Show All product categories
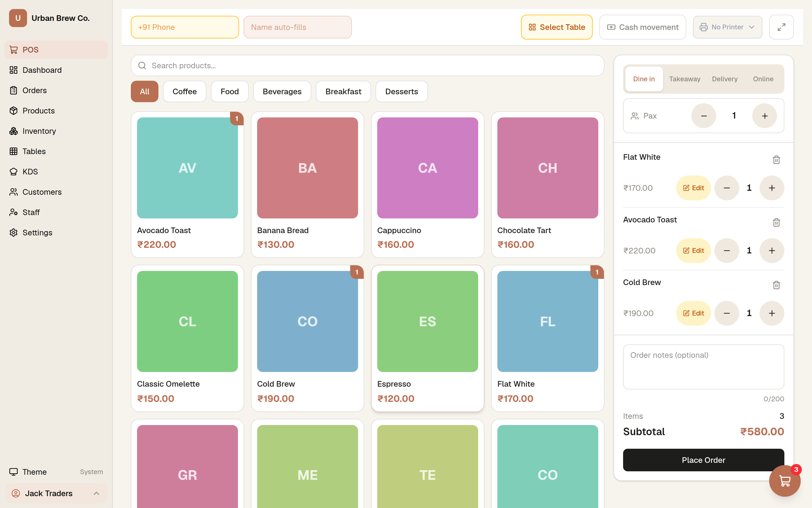This screenshot has width=812, height=508. click(x=144, y=91)
